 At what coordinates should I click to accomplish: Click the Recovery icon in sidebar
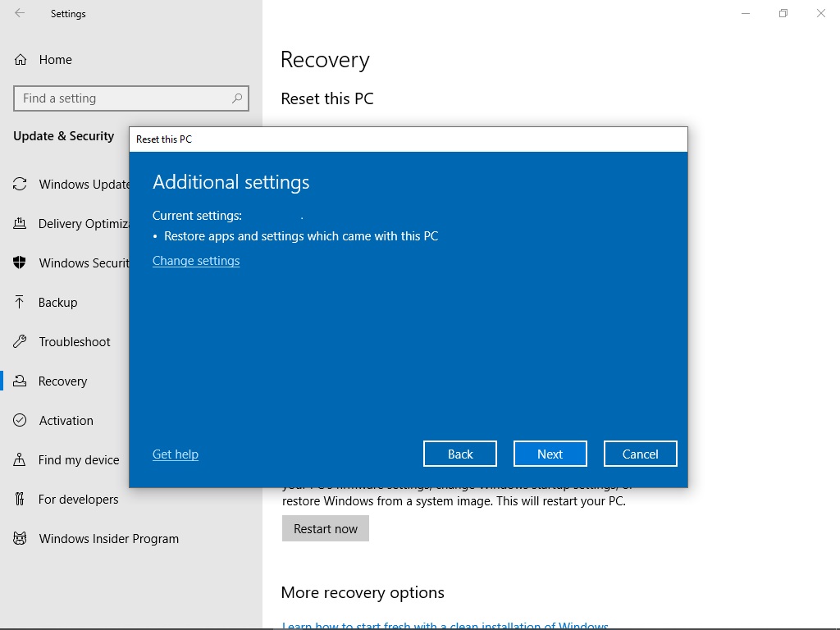click(20, 381)
